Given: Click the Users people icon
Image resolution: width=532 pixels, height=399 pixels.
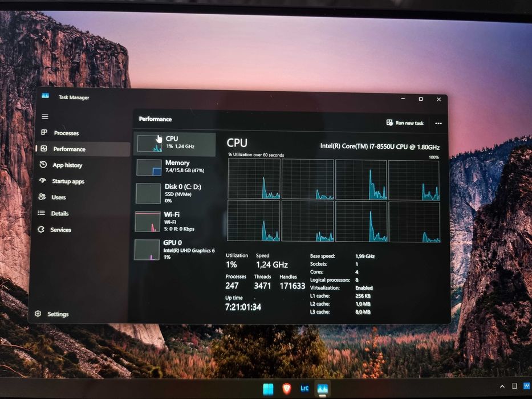Looking at the screenshot, I should tap(42, 197).
